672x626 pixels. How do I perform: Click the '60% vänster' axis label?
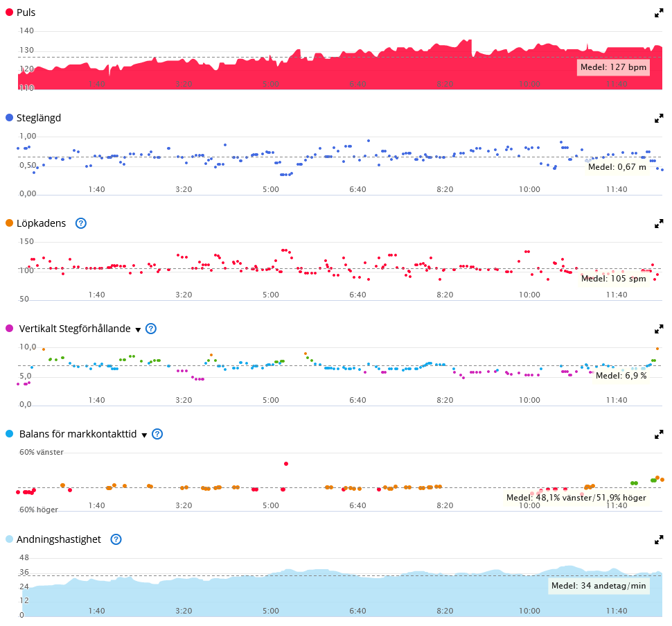(x=41, y=453)
